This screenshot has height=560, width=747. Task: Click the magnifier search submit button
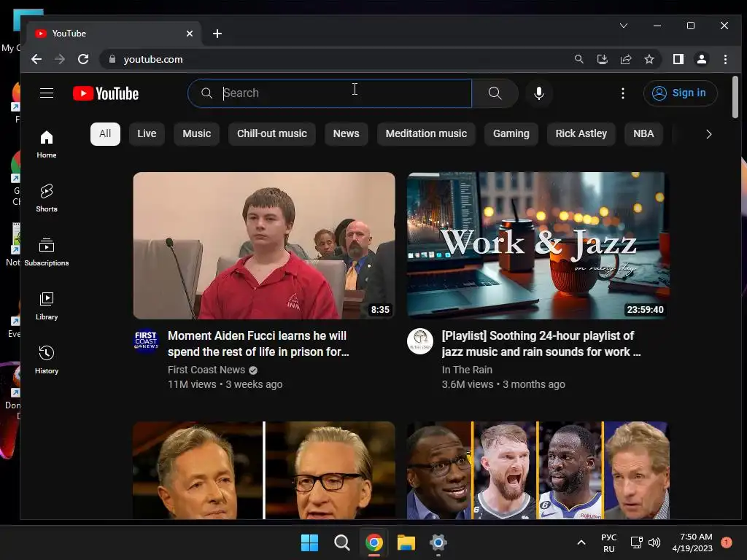tap(495, 93)
